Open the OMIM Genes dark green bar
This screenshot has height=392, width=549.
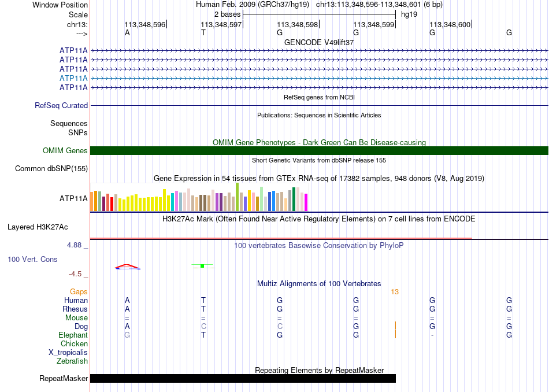319,151
